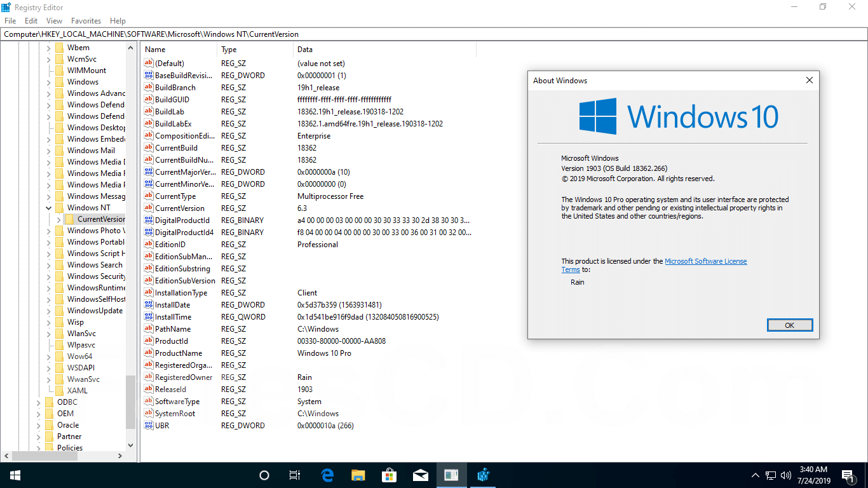Select the ProductName string icon
Viewport: 868px width, 488px height.
click(x=149, y=353)
